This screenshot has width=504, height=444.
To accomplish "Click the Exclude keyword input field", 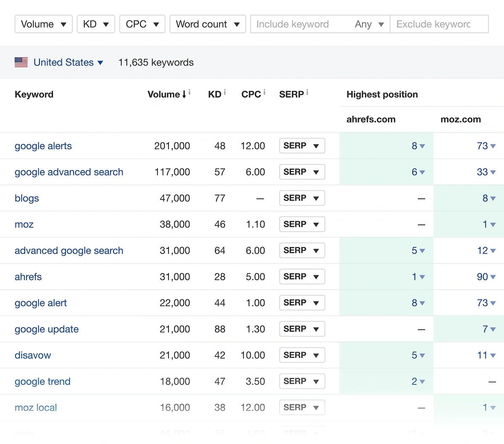I will tap(439, 24).
